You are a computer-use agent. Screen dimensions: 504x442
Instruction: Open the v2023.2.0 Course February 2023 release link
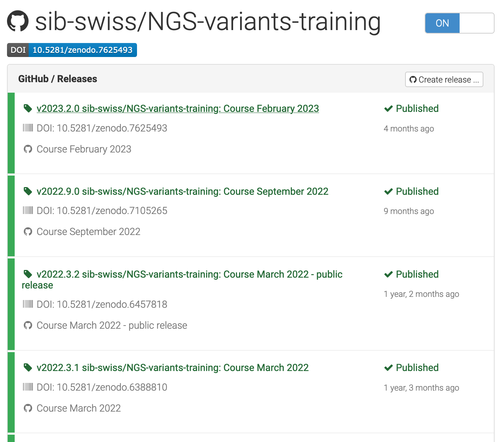pos(178,108)
